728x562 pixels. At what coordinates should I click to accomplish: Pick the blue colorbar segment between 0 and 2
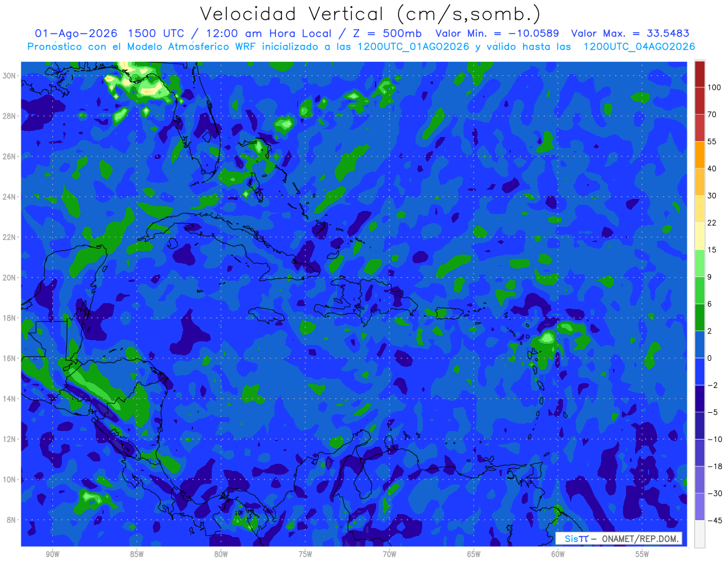(x=699, y=344)
